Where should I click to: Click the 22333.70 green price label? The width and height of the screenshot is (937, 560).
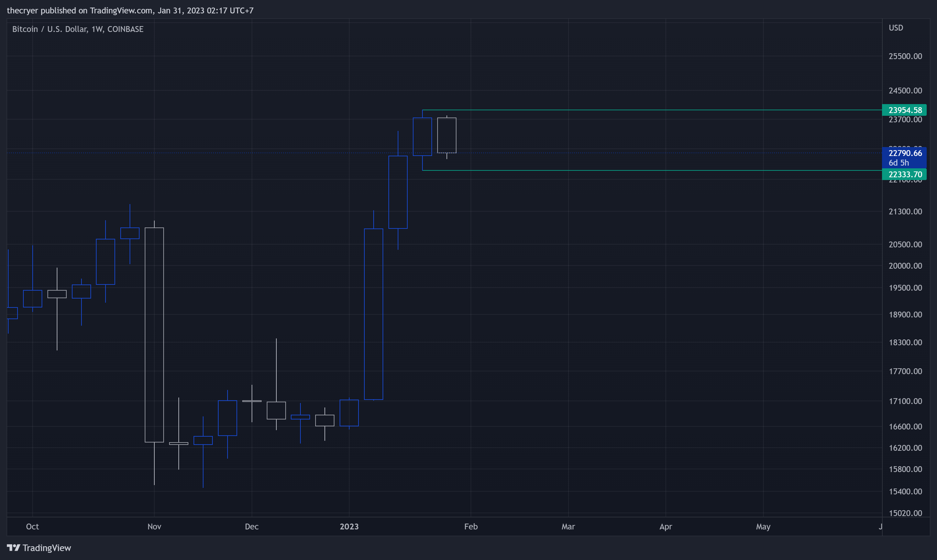click(904, 174)
